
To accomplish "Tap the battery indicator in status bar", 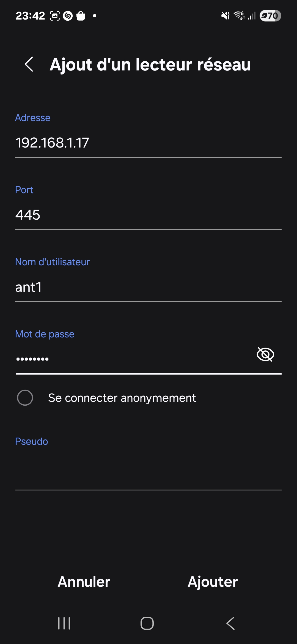I will click(270, 16).
